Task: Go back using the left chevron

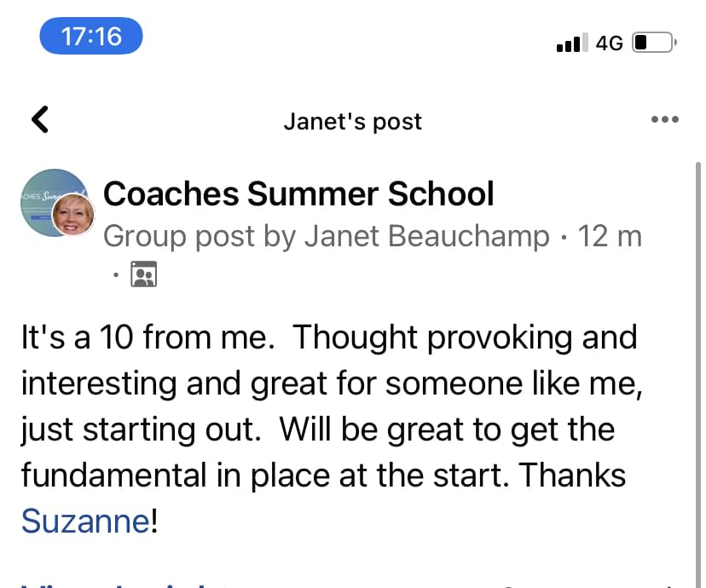Action: point(39,120)
